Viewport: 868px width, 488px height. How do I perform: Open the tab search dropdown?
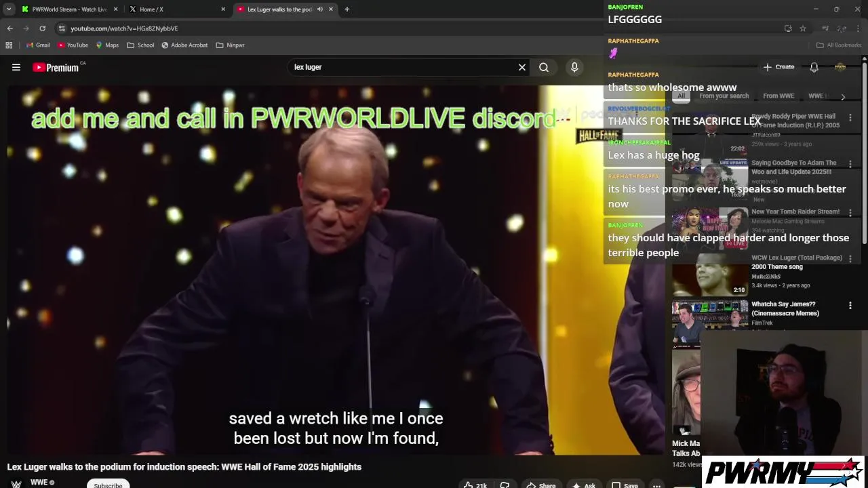[9, 9]
